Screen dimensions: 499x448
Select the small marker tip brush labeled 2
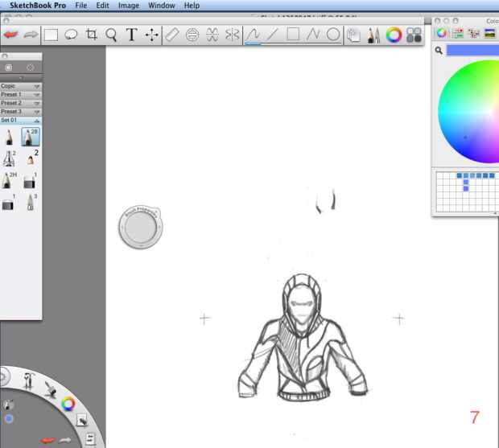click(31, 158)
